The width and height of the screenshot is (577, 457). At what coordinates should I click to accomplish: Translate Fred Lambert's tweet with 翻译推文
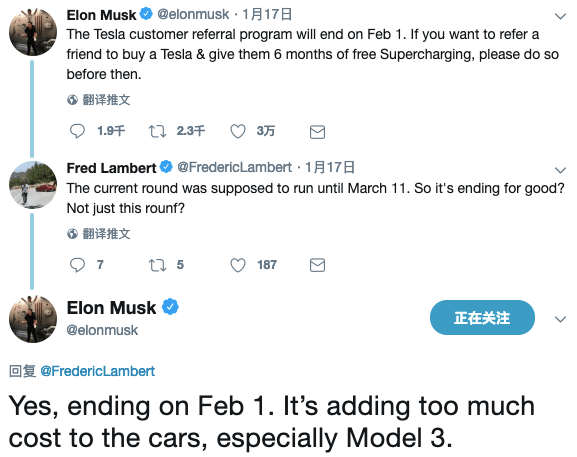pos(99,234)
